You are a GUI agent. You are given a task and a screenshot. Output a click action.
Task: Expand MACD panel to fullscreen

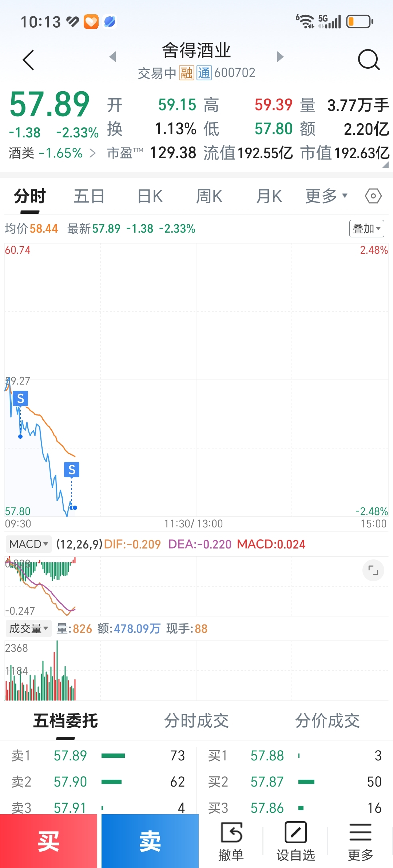(x=373, y=570)
